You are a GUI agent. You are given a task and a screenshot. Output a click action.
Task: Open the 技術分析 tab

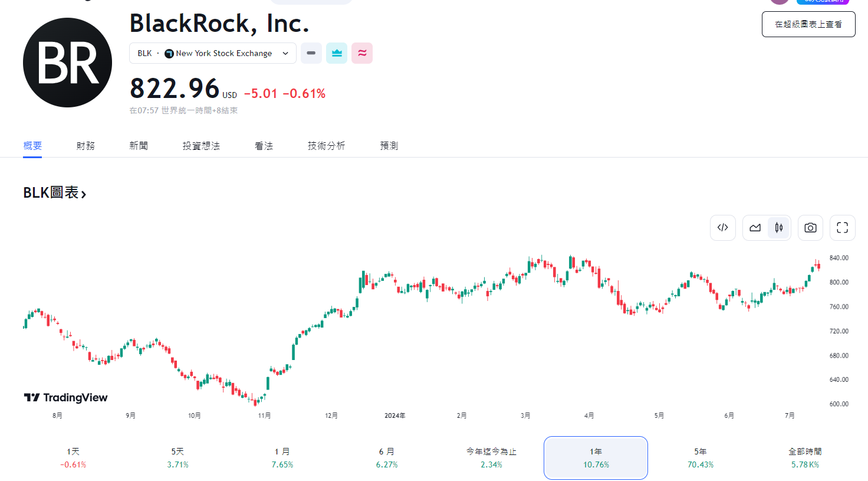pos(326,145)
